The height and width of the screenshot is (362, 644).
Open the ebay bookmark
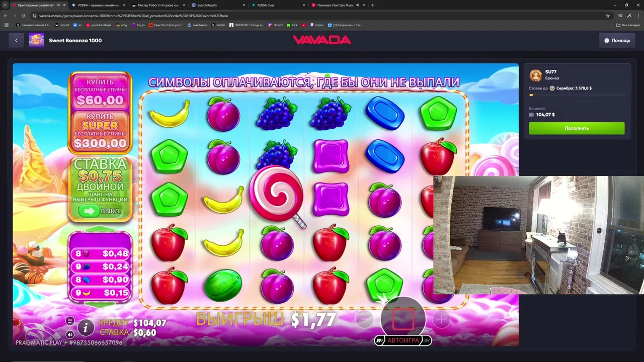(x=121, y=25)
